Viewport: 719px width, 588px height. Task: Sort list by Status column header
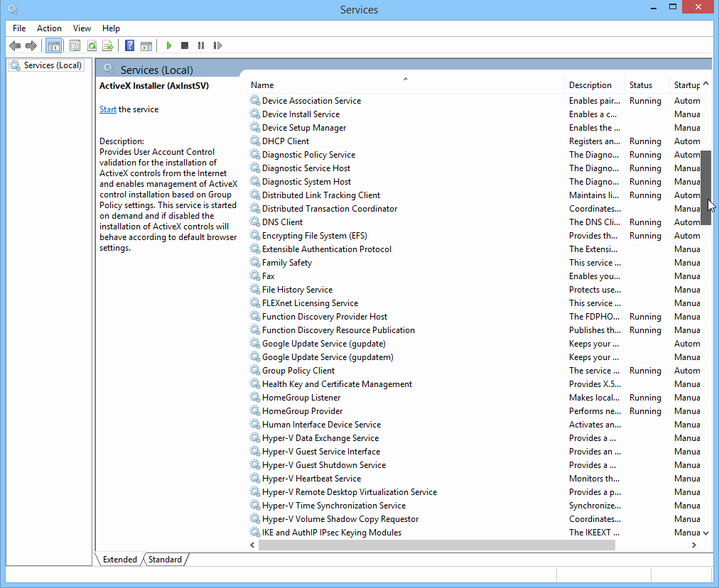[640, 85]
